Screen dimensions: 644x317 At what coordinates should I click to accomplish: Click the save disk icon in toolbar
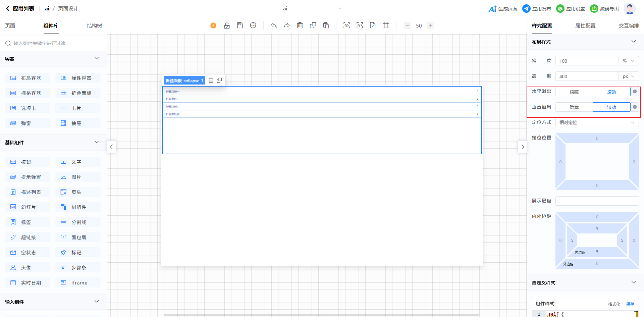(240, 25)
